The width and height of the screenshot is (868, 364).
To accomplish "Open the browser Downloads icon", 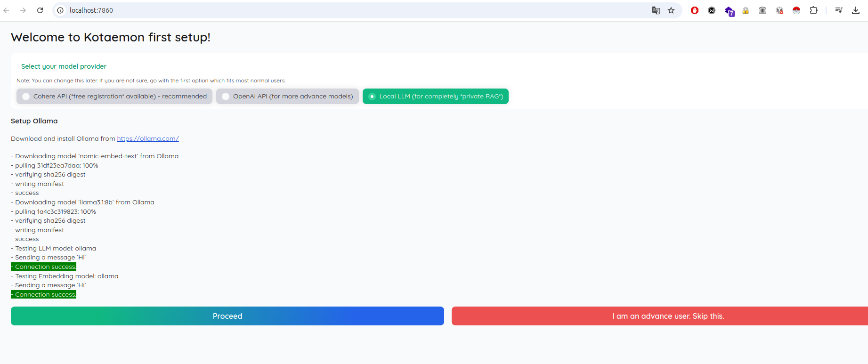I will pyautogui.click(x=856, y=10).
